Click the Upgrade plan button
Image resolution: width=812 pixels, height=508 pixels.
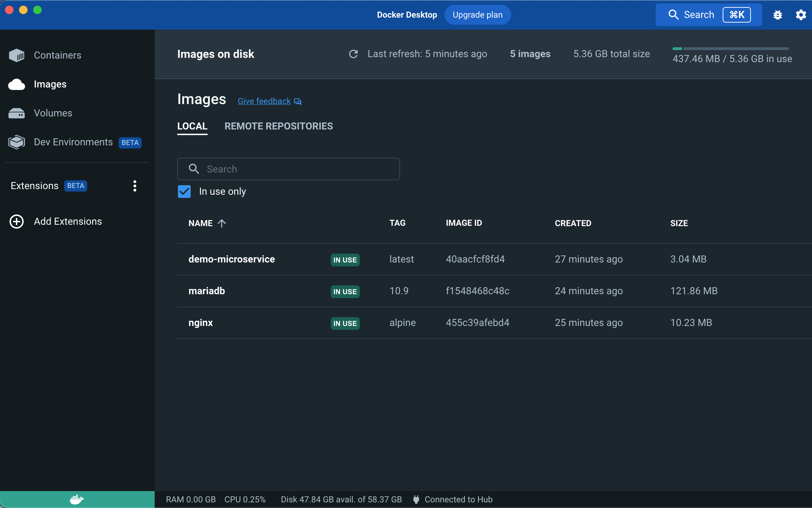478,15
